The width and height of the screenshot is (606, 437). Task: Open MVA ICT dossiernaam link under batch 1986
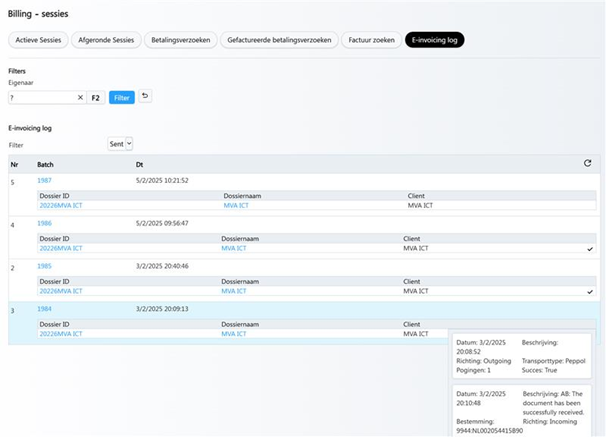(238, 248)
